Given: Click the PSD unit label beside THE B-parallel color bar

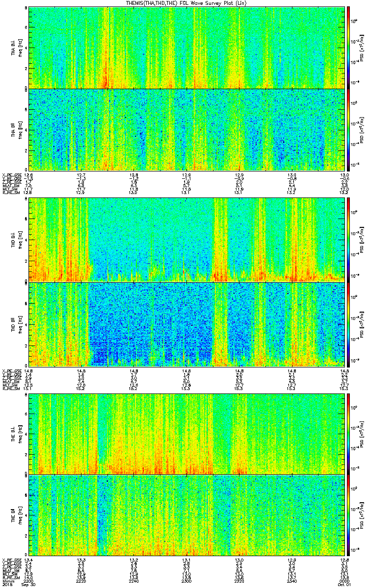Looking at the screenshot, I should point(361,515).
